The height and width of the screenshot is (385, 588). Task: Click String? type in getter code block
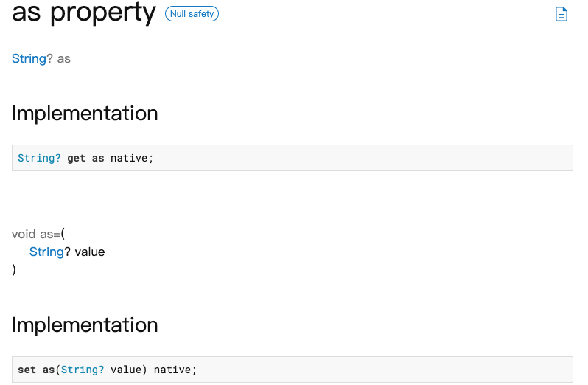[x=39, y=158]
